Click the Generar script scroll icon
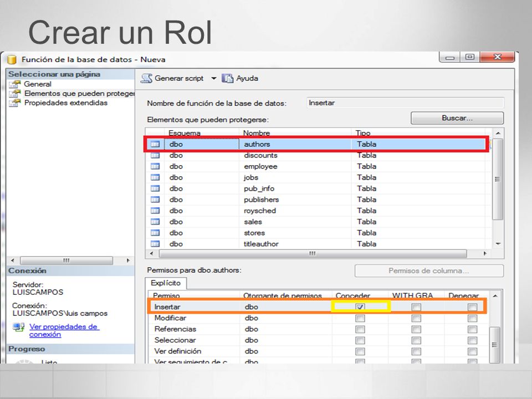Viewport: 532px width, 399px height. [146, 78]
